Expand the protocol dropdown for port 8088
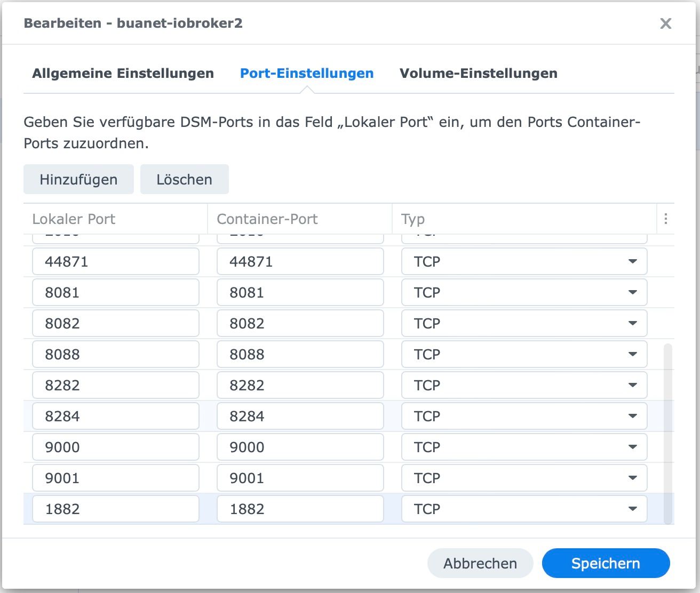700x593 pixels. tap(632, 355)
